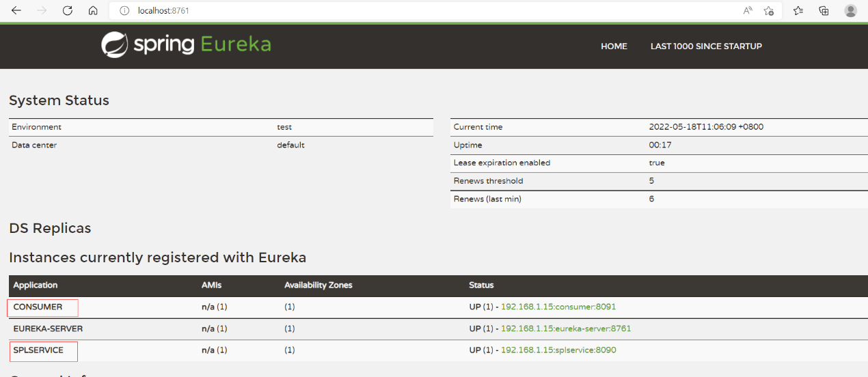Click n/a (1) AMI cell for CONSUMER
The width and height of the screenshot is (868, 377).
coord(215,307)
